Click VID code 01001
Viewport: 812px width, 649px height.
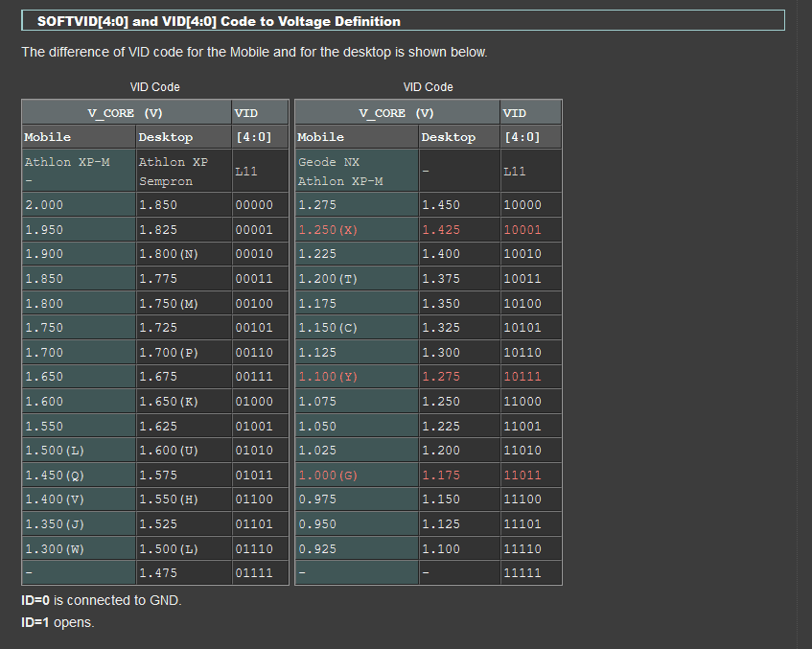click(254, 427)
